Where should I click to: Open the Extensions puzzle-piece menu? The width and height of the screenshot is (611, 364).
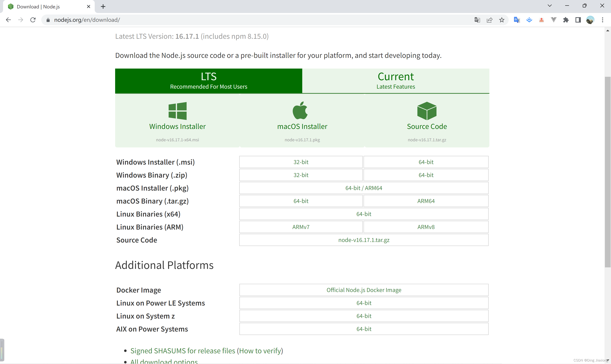pyautogui.click(x=566, y=20)
